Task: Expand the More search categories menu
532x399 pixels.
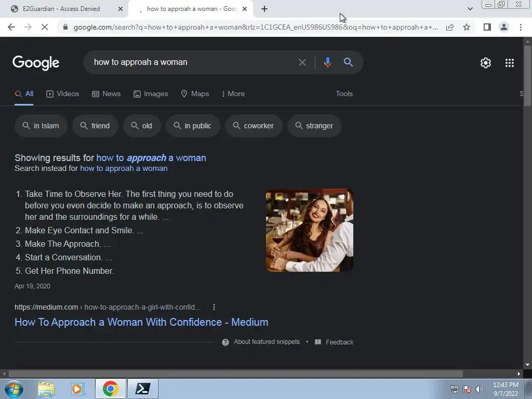Action: pyautogui.click(x=233, y=94)
